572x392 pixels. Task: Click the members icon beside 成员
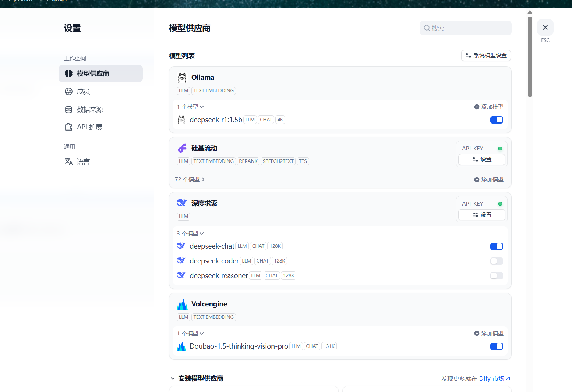point(68,92)
